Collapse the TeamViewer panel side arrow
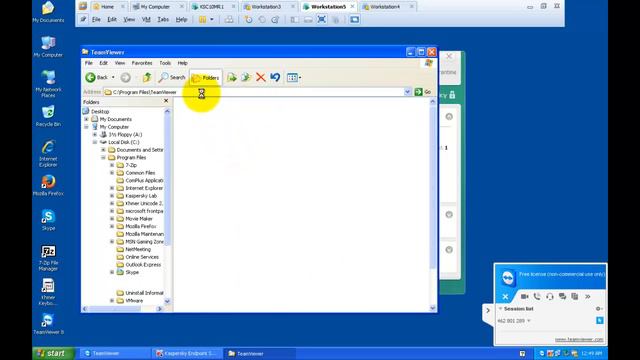The height and width of the screenshot is (360, 640). click(x=488, y=311)
